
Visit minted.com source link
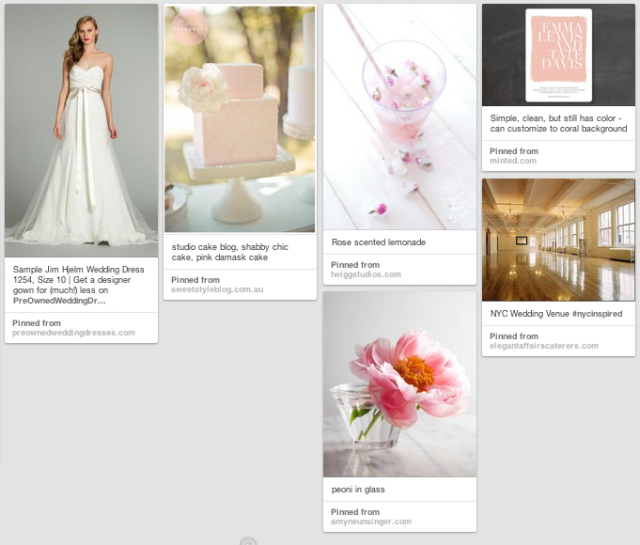click(513, 160)
